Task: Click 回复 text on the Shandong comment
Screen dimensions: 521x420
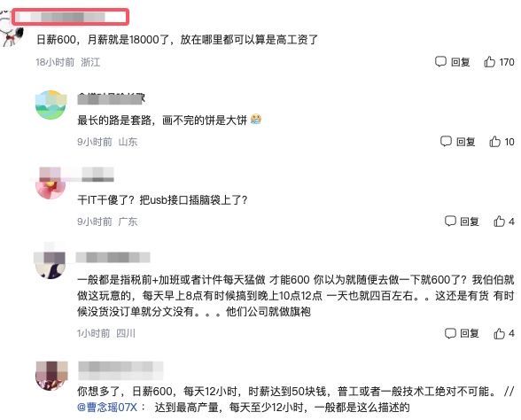Action: [x=465, y=142]
